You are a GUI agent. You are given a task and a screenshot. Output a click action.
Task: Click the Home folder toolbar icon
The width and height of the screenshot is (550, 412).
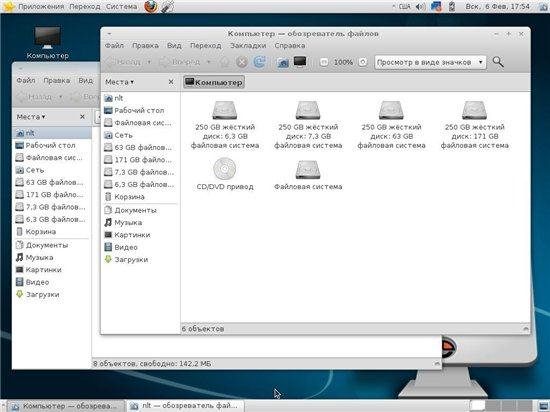pos(282,62)
